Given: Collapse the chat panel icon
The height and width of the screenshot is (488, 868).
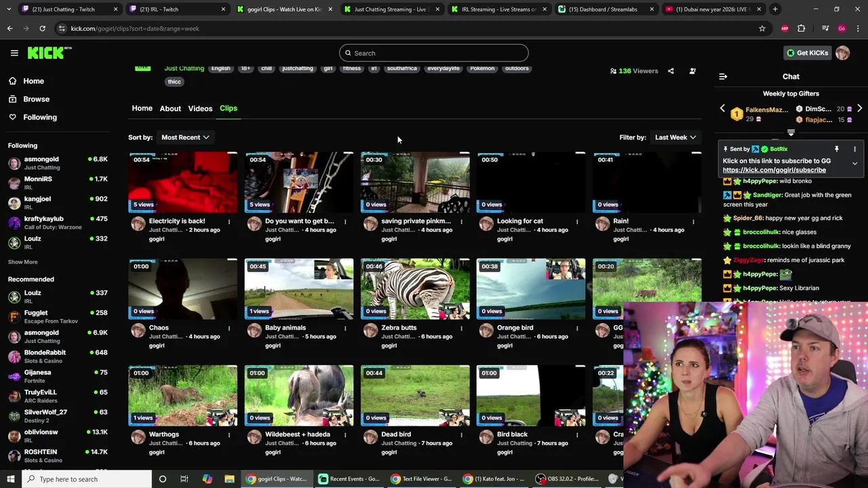Looking at the screenshot, I should coord(723,77).
